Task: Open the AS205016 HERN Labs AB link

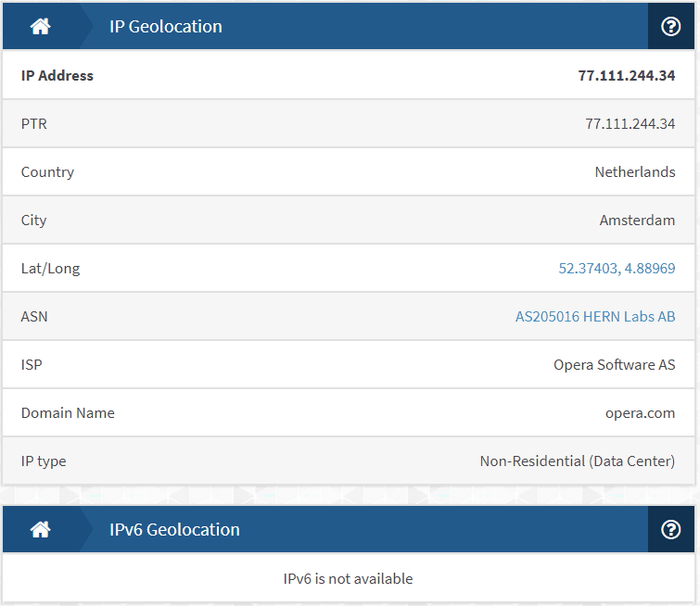Action: 595,316
